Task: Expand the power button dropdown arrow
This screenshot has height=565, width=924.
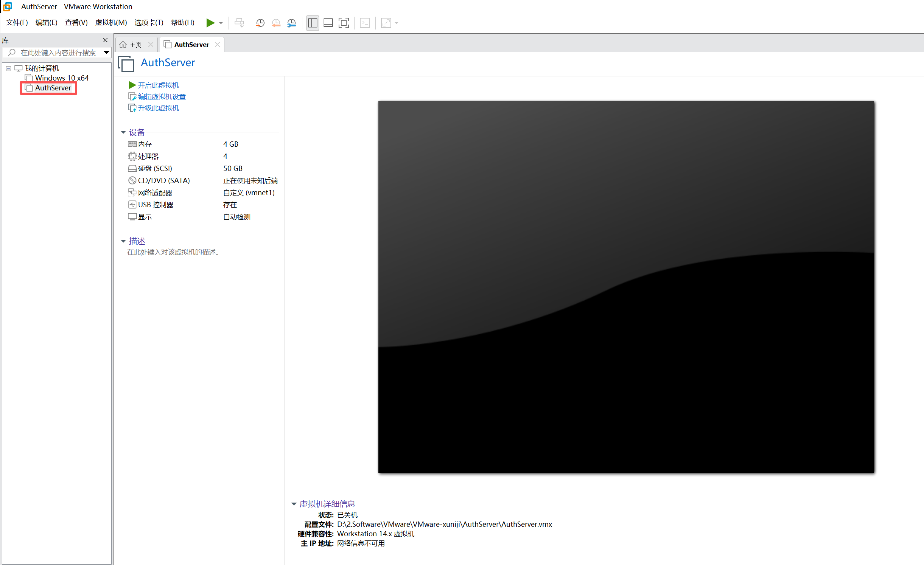Action: pos(221,23)
